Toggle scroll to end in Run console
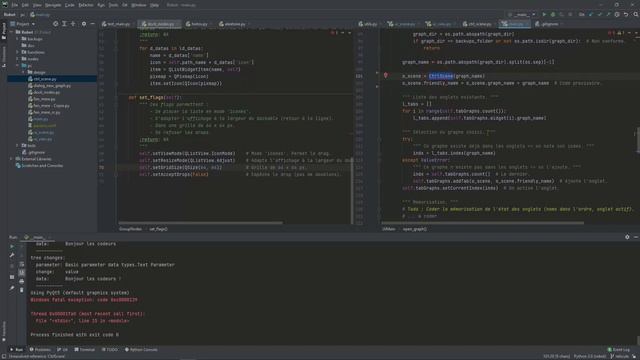The width and height of the screenshot is (640, 360). click(x=22, y=272)
